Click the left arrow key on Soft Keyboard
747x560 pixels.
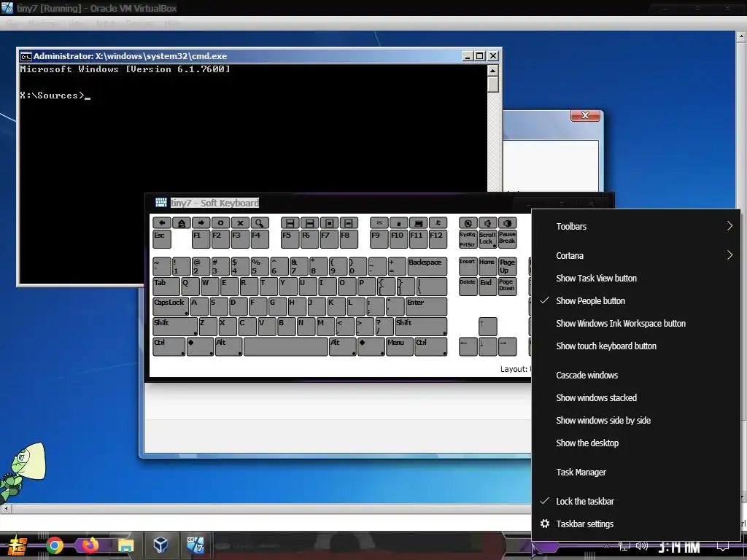(468, 346)
